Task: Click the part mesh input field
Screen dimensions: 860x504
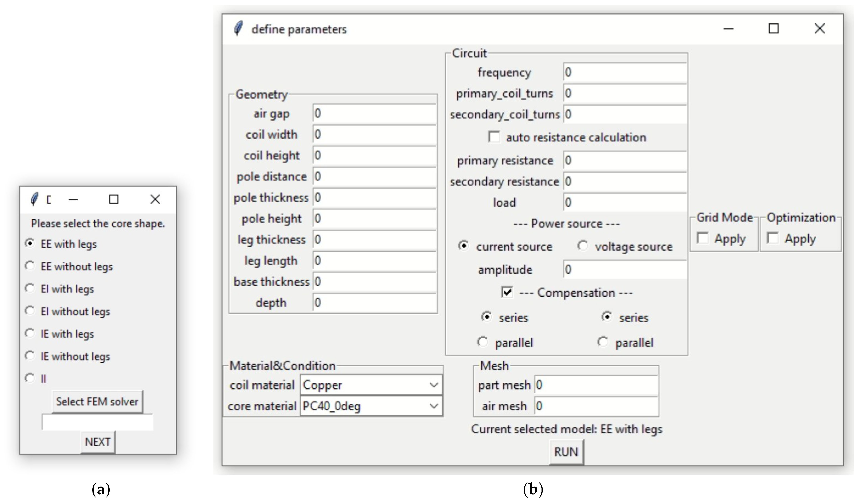Action: point(596,385)
